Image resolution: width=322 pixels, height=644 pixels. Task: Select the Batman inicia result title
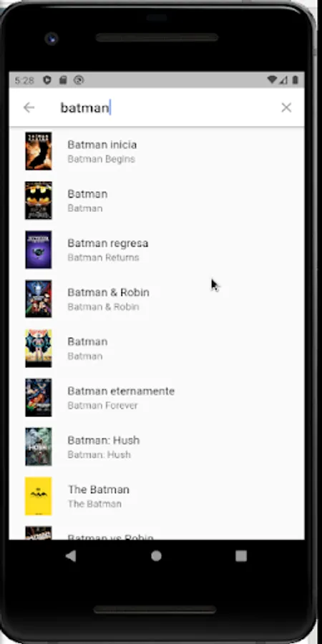(x=102, y=145)
